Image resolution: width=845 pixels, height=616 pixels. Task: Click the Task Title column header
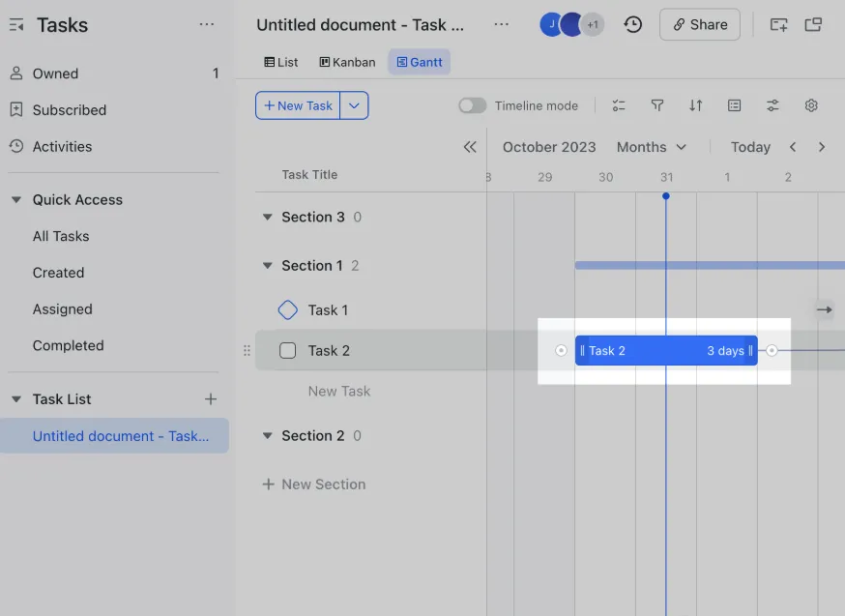309,175
